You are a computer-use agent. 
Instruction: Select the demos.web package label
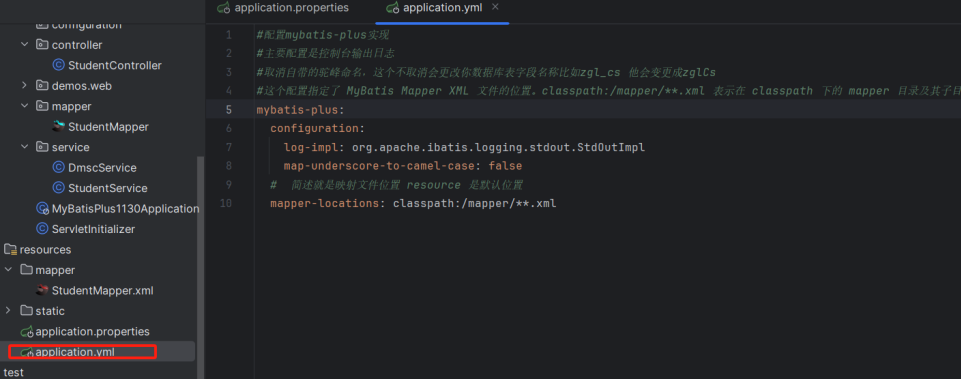pos(82,86)
